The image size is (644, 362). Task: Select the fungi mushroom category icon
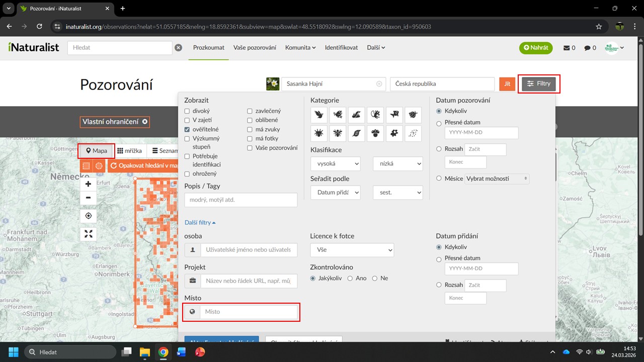[375, 134]
